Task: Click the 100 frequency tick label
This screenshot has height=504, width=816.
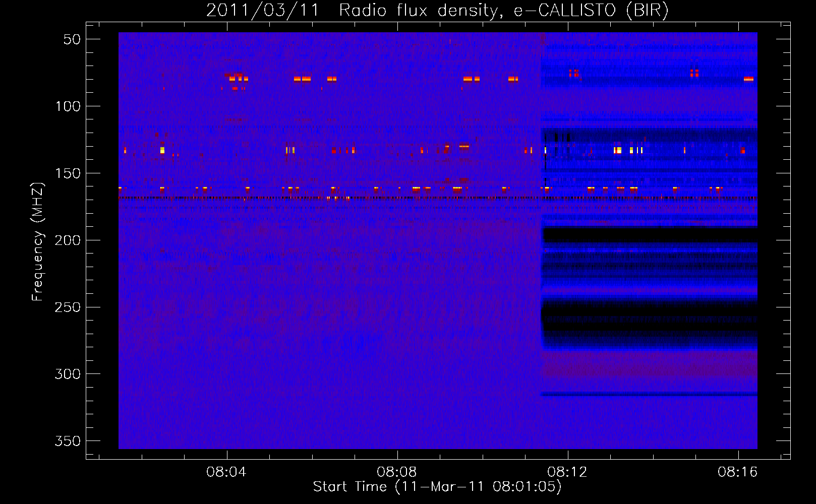Action: [68, 106]
